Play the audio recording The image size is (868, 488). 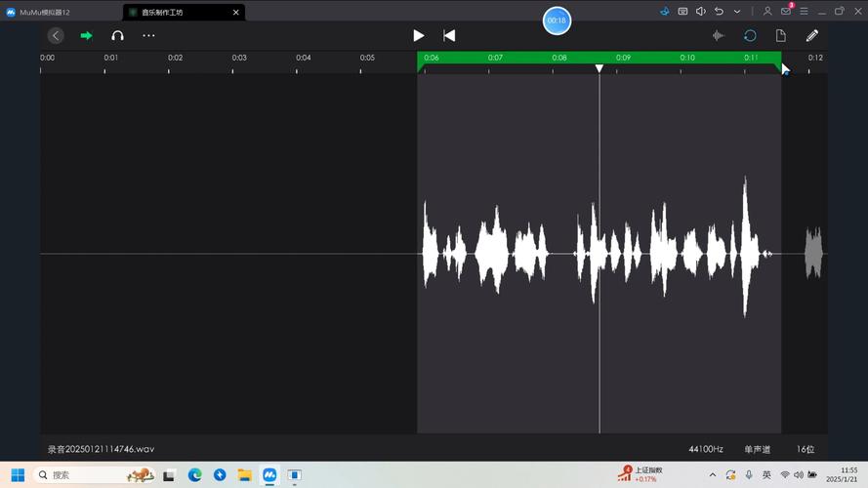(x=418, y=35)
